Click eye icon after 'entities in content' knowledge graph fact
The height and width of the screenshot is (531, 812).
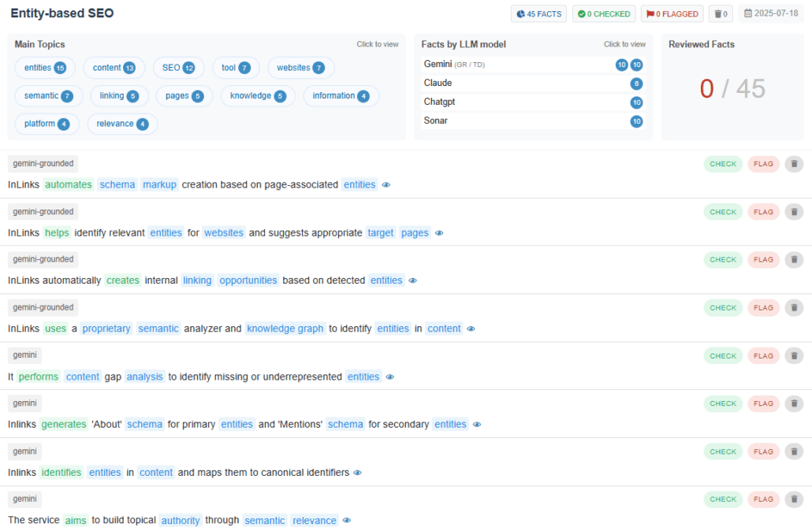point(471,329)
